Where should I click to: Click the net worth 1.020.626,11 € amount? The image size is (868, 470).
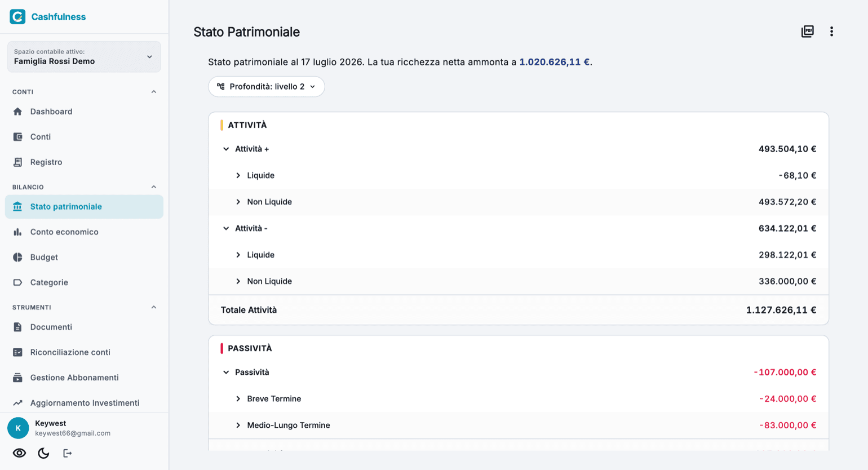(554, 62)
